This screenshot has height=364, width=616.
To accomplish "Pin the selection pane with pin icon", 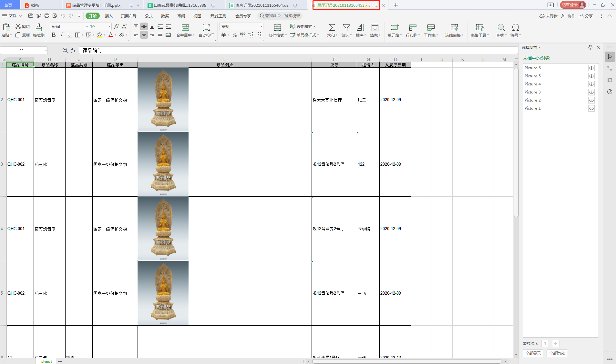I will (590, 47).
